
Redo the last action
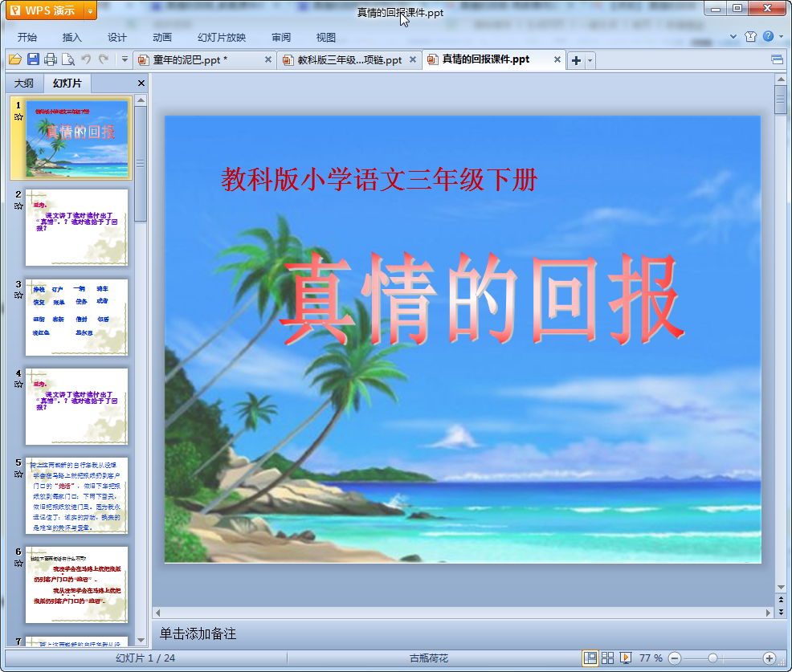tap(104, 59)
